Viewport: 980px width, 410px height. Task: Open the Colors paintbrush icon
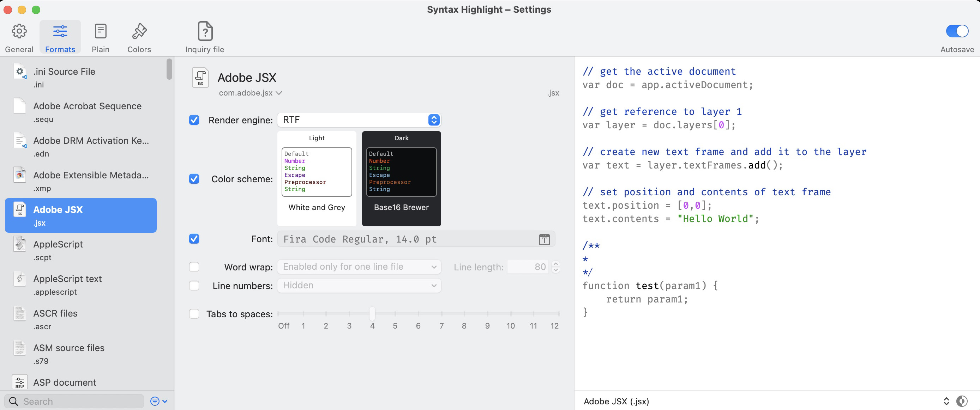point(139,31)
